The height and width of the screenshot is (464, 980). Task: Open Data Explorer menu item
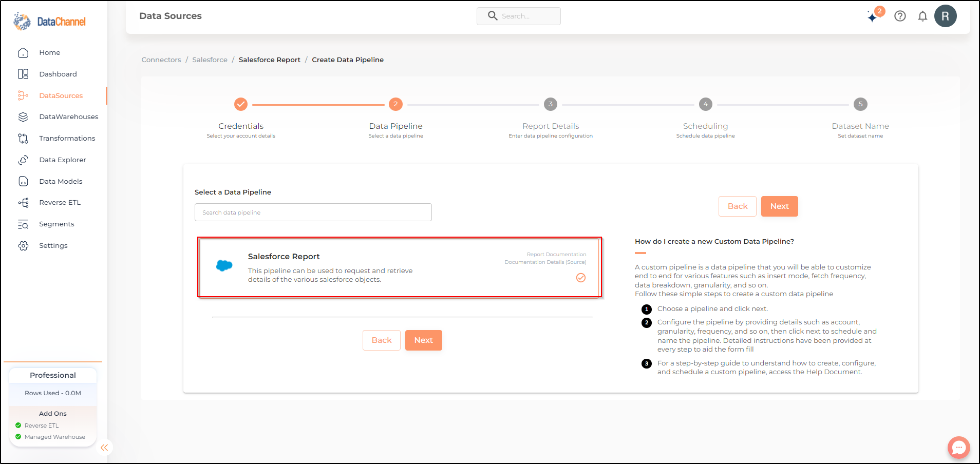click(63, 160)
